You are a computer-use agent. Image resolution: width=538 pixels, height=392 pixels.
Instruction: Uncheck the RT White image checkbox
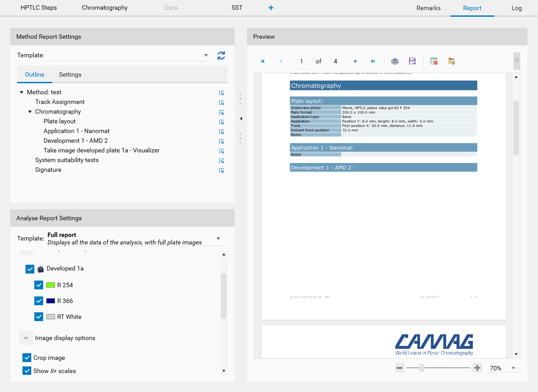(39, 317)
